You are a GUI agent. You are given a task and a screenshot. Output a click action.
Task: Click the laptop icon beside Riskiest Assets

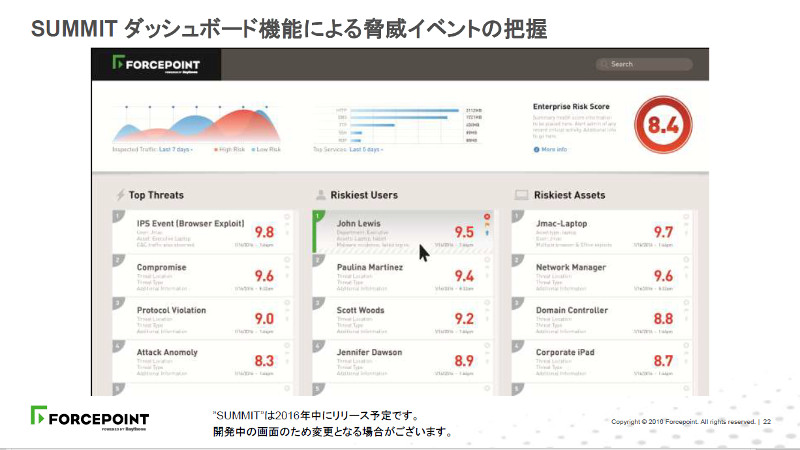tap(521, 195)
